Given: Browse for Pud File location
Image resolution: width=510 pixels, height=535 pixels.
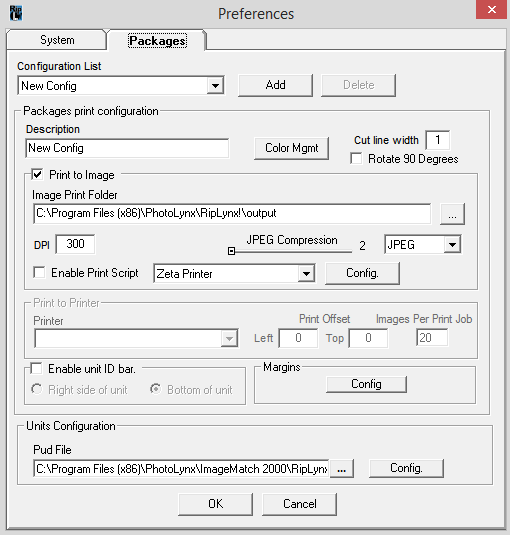Looking at the screenshot, I should tap(341, 469).
